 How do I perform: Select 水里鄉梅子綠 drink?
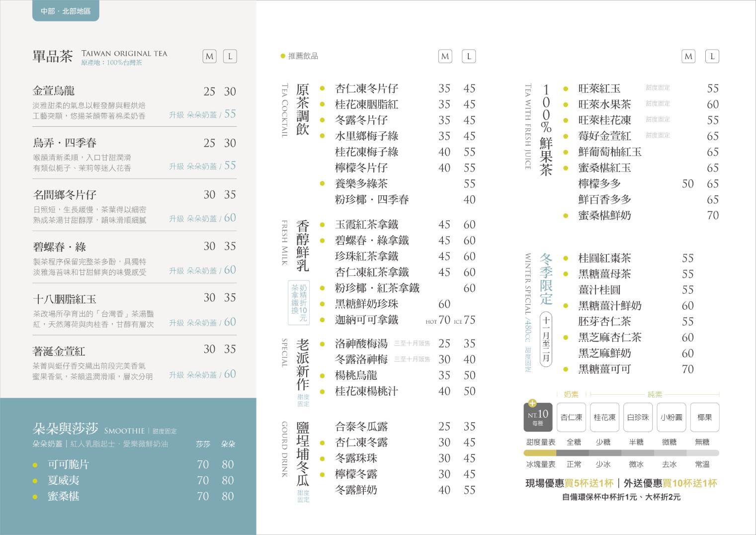point(366,136)
